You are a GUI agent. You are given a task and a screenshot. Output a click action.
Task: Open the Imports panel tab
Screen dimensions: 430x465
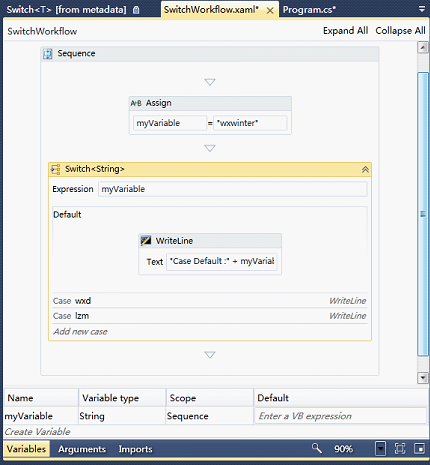(x=135, y=449)
